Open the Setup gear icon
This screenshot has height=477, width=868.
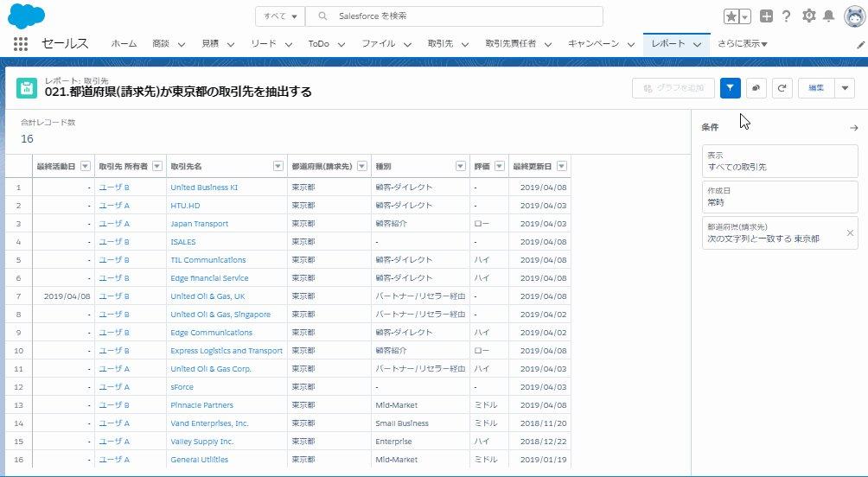coord(808,16)
